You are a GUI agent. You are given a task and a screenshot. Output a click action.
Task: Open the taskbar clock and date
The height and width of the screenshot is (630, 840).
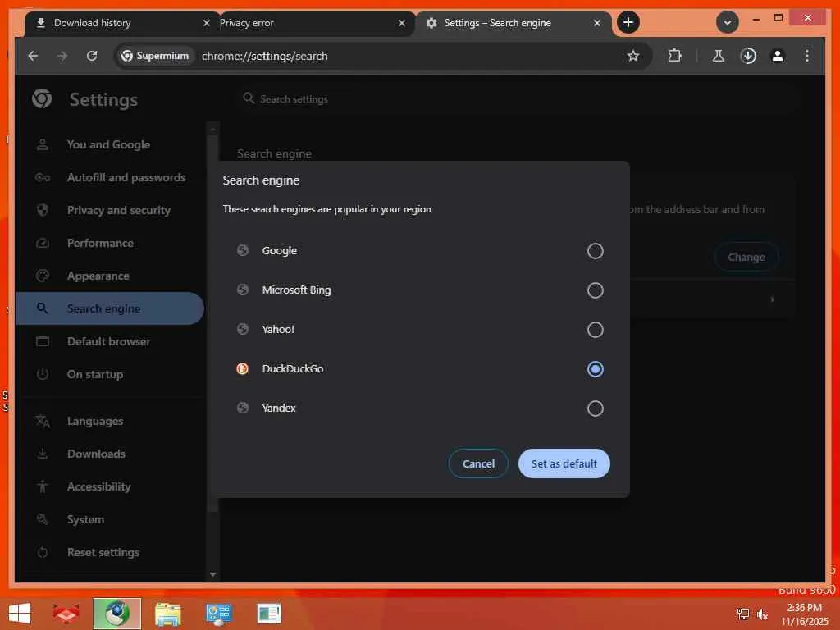point(804,614)
